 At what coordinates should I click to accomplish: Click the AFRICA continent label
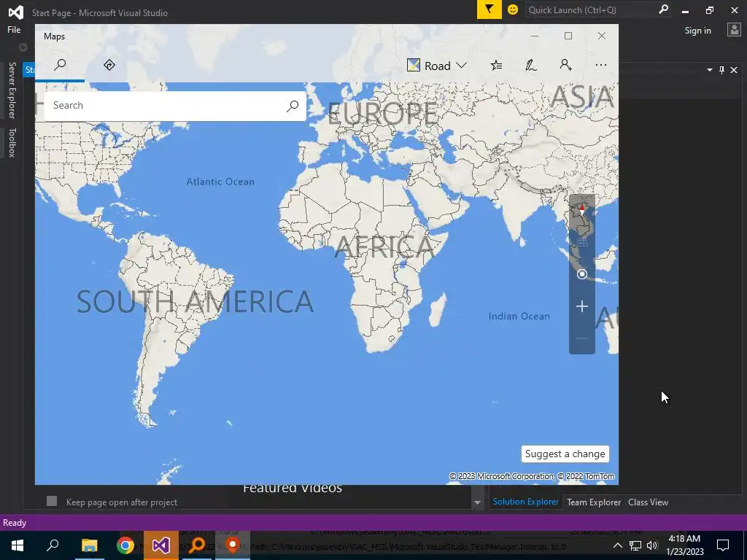click(384, 246)
